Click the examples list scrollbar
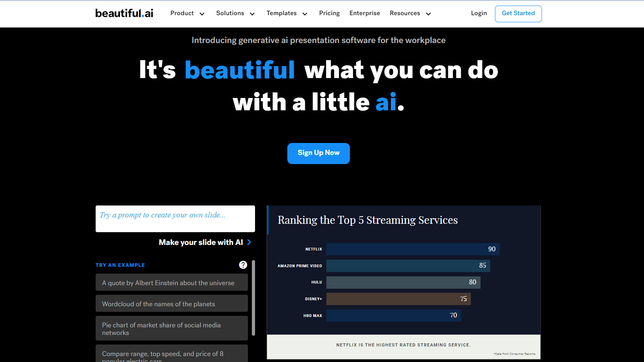This screenshot has height=362, width=644. coord(253,298)
